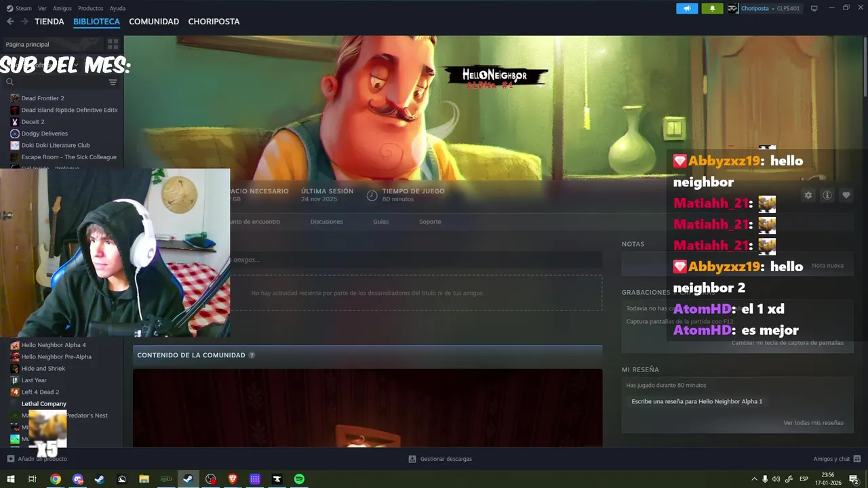The image size is (868, 488).
Task: Open the Productos menu
Action: [91, 8]
